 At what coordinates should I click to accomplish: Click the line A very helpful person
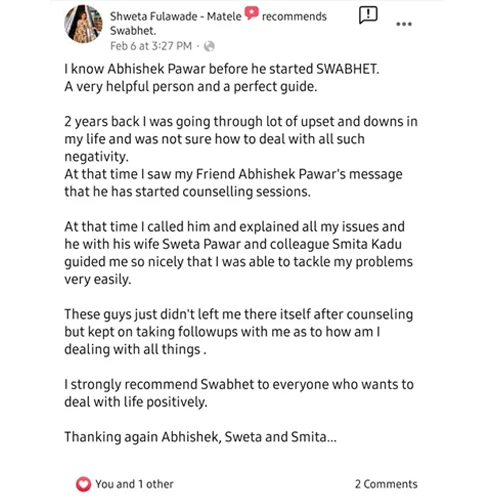191,87
